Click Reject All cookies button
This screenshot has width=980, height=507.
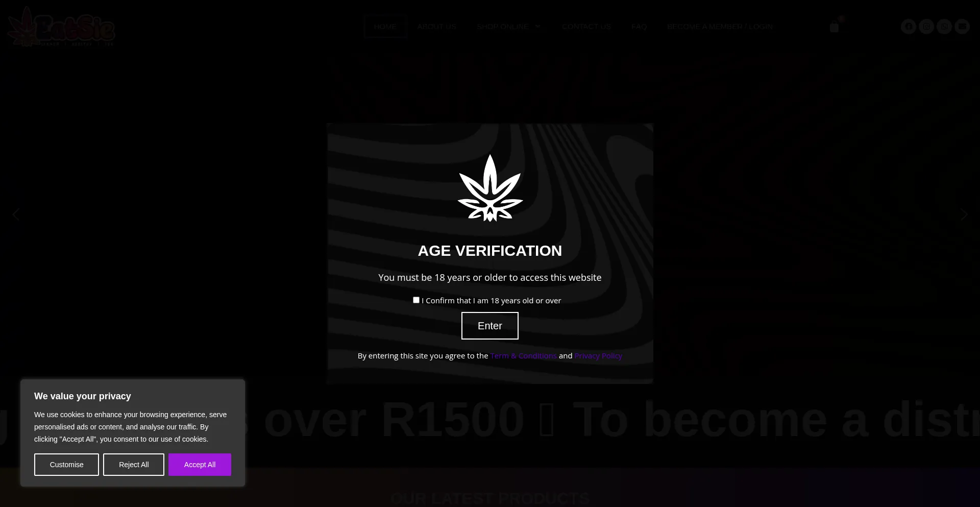pyautogui.click(x=134, y=465)
